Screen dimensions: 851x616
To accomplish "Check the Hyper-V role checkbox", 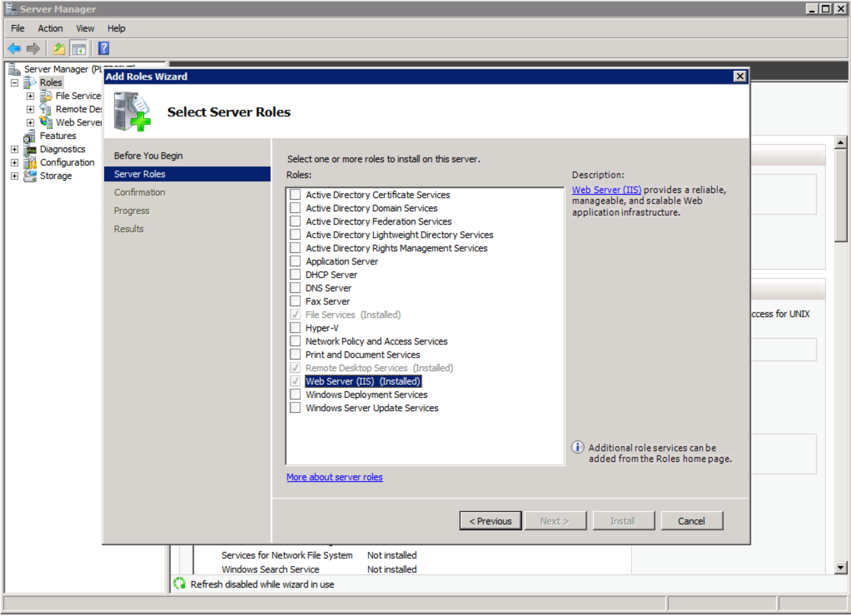I will coord(295,328).
